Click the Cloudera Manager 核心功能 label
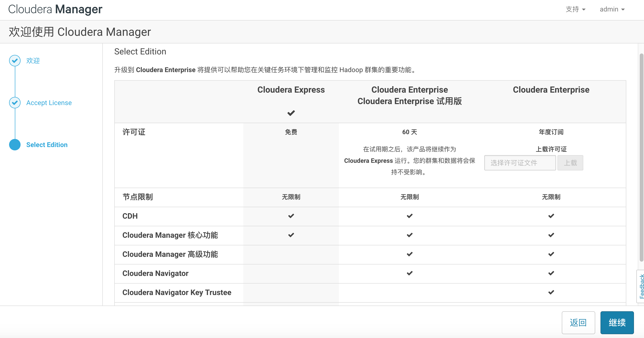Screen dimensions: 644x338 coord(170,235)
